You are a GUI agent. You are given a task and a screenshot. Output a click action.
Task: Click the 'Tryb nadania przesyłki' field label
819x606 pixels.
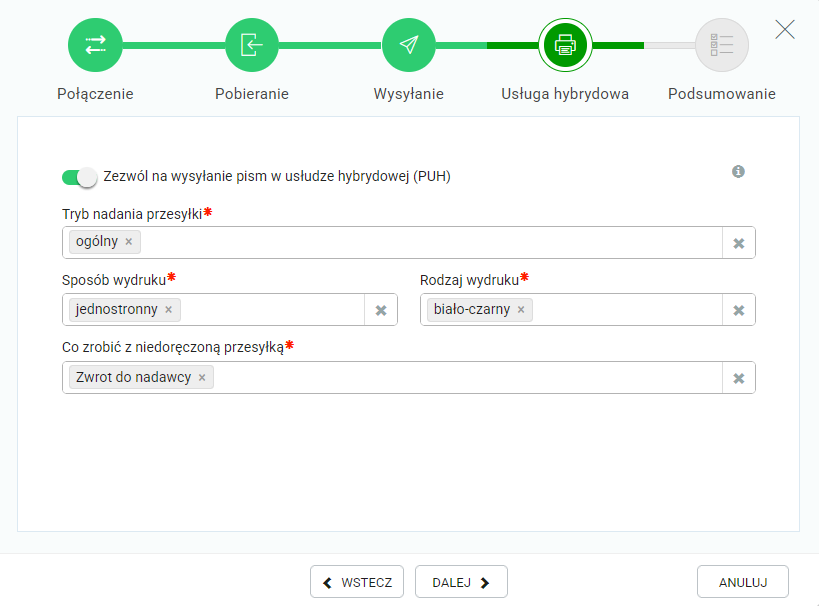point(132,215)
